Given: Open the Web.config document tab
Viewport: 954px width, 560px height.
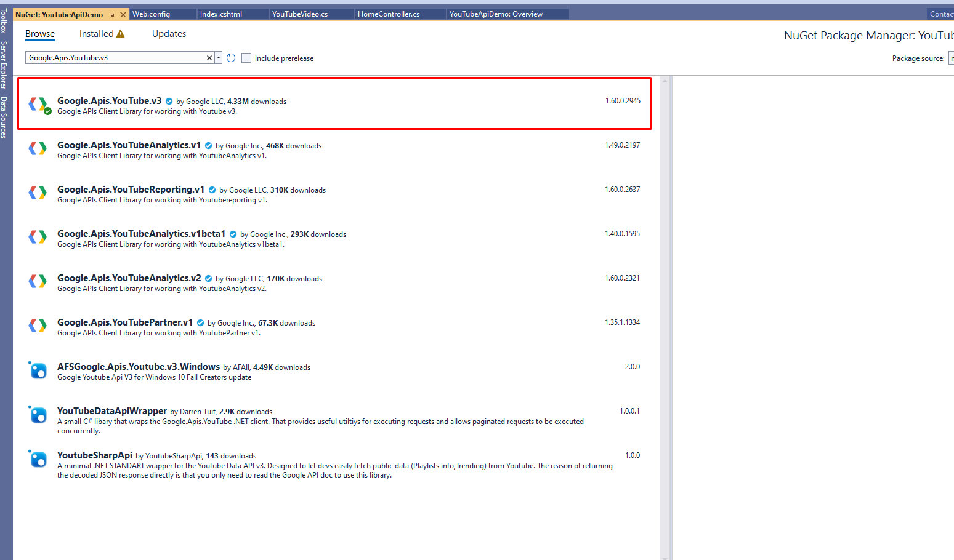Looking at the screenshot, I should point(163,14).
